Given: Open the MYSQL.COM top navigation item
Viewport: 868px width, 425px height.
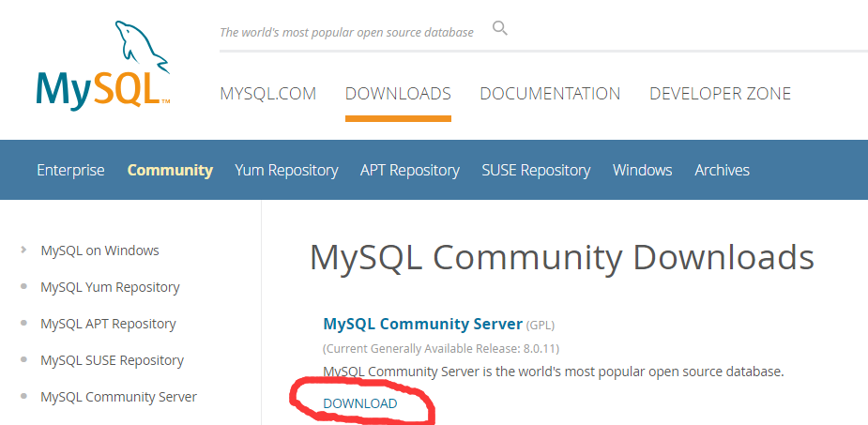Looking at the screenshot, I should [268, 94].
